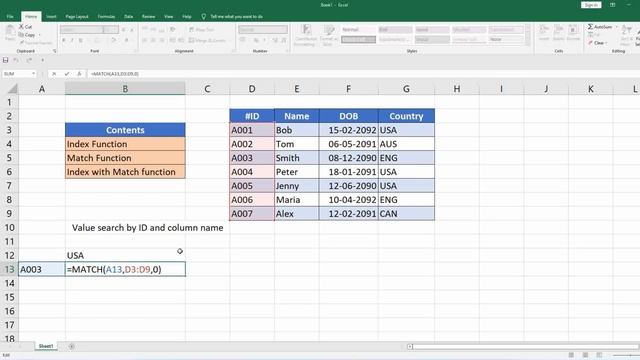Screen dimensions: 640x360
Task: Expand the cell styles gallery
Action: pyautogui.click(x=527, y=42)
